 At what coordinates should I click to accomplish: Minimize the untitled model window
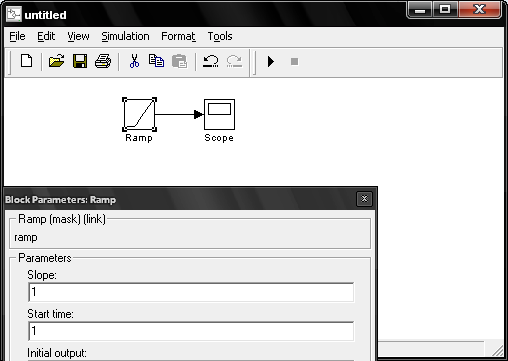coord(420,9)
